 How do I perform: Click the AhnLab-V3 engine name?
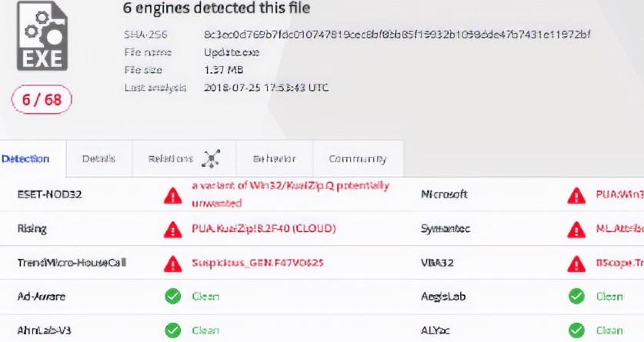pyautogui.click(x=44, y=330)
